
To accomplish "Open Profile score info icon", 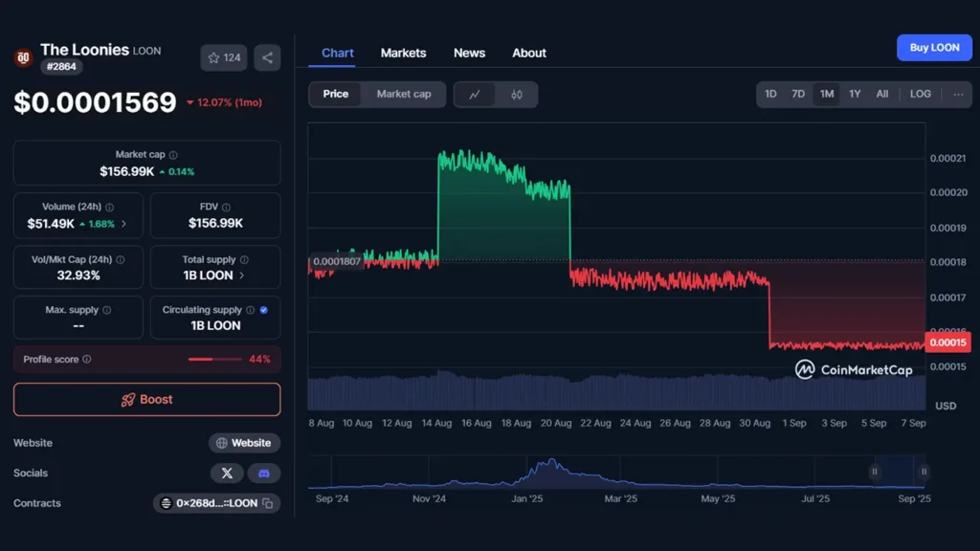I will pyautogui.click(x=87, y=360).
